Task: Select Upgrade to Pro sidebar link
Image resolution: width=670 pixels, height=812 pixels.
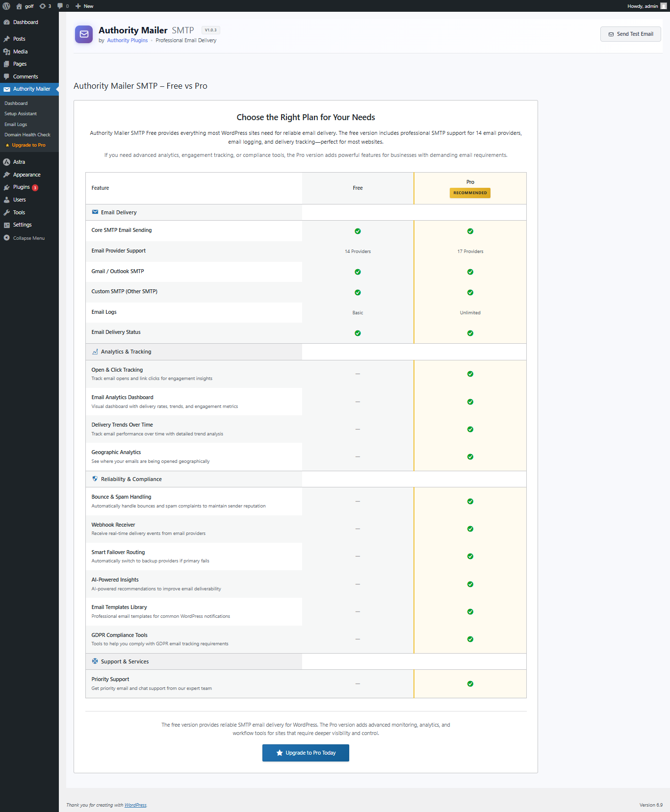Action: (28, 145)
